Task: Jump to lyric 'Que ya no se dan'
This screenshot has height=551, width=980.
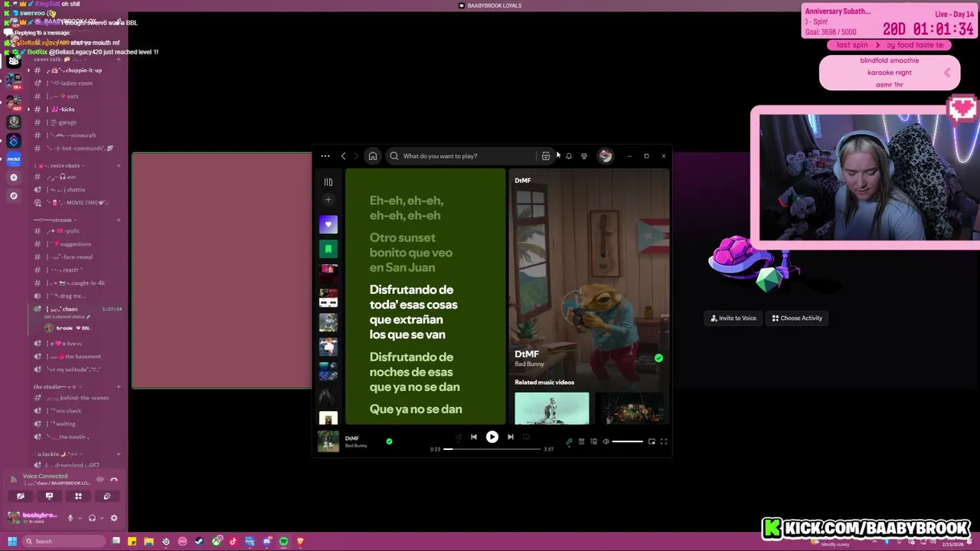Action: 416,409
